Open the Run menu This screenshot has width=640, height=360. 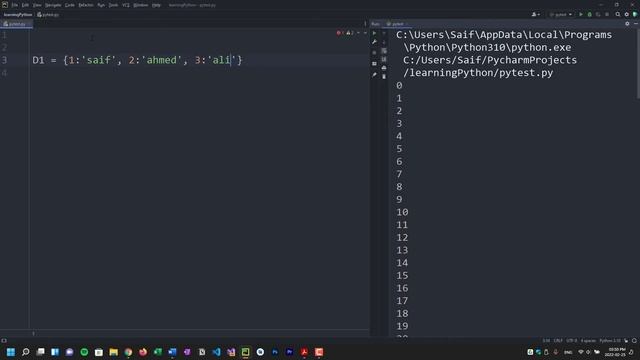101,5
